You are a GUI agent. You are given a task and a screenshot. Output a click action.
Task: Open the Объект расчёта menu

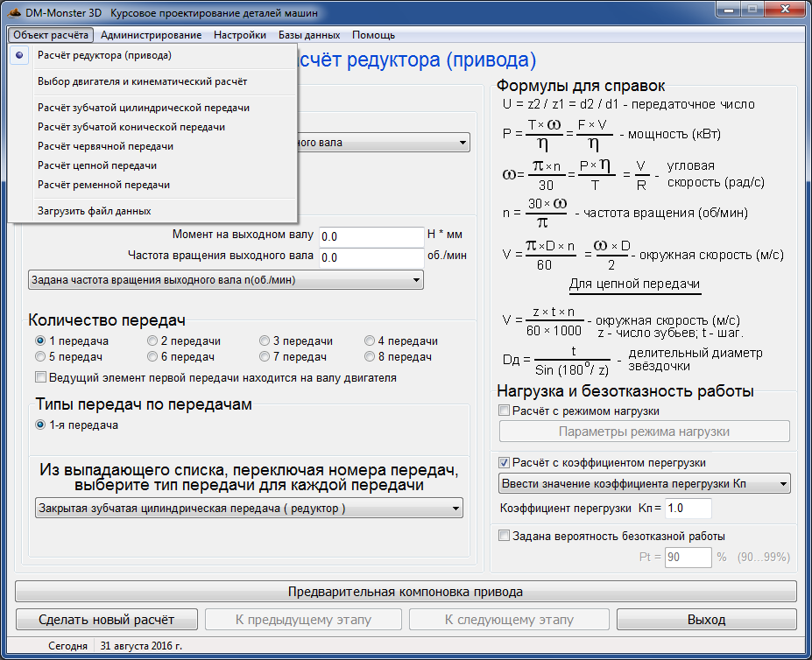[x=51, y=35]
